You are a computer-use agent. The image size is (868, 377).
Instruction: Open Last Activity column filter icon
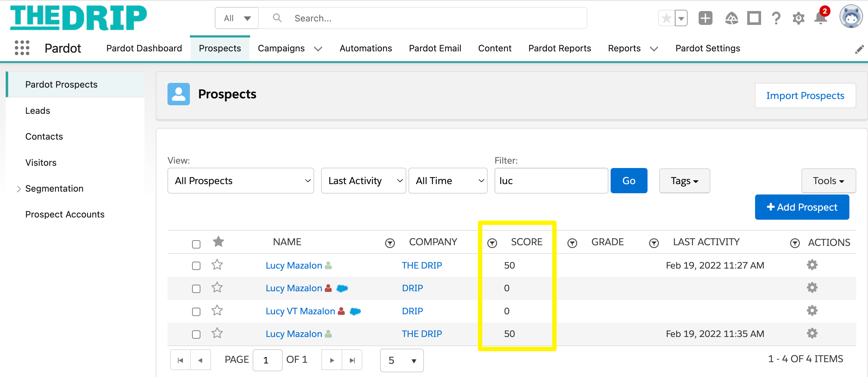pos(795,243)
